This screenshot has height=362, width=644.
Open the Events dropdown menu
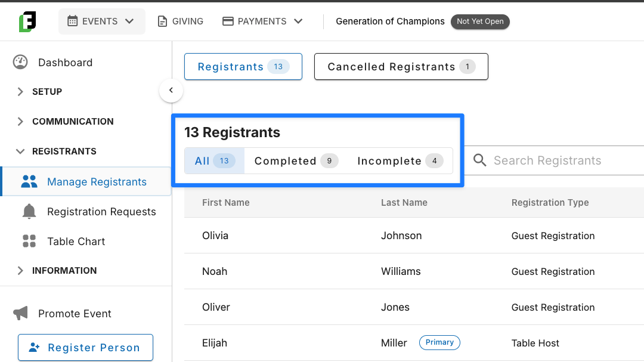click(x=101, y=21)
